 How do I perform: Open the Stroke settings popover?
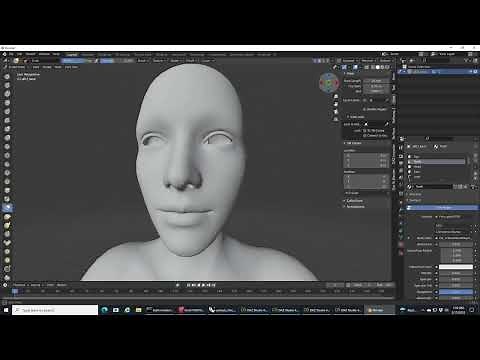coord(176,61)
